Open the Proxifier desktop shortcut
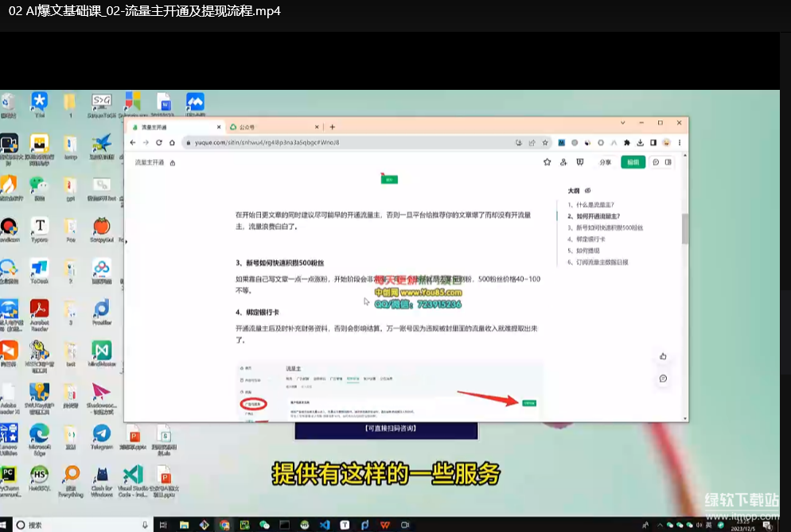791x532 pixels. 101,313
